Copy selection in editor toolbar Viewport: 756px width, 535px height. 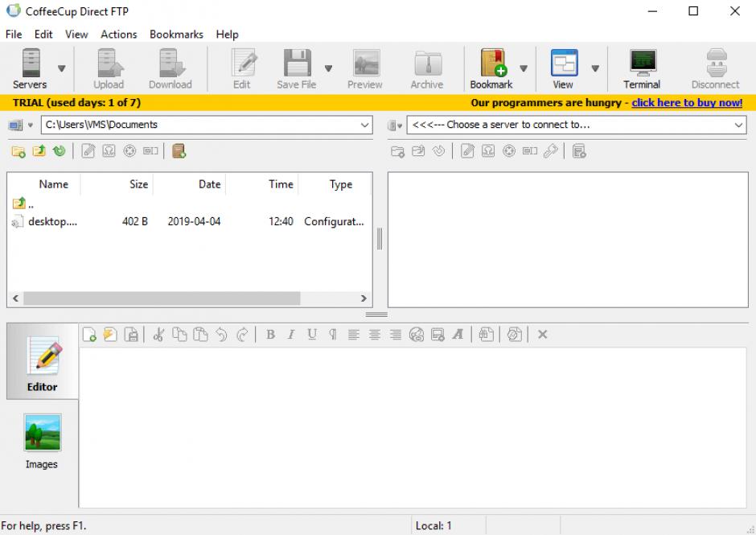tap(180, 335)
